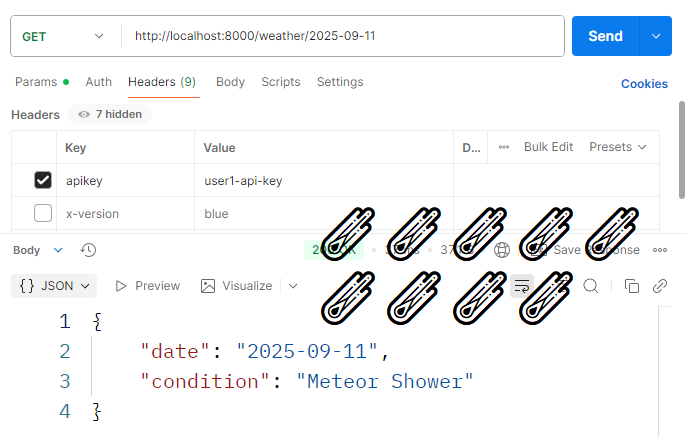Click the response history icon
The image size is (687, 437).
tap(88, 250)
